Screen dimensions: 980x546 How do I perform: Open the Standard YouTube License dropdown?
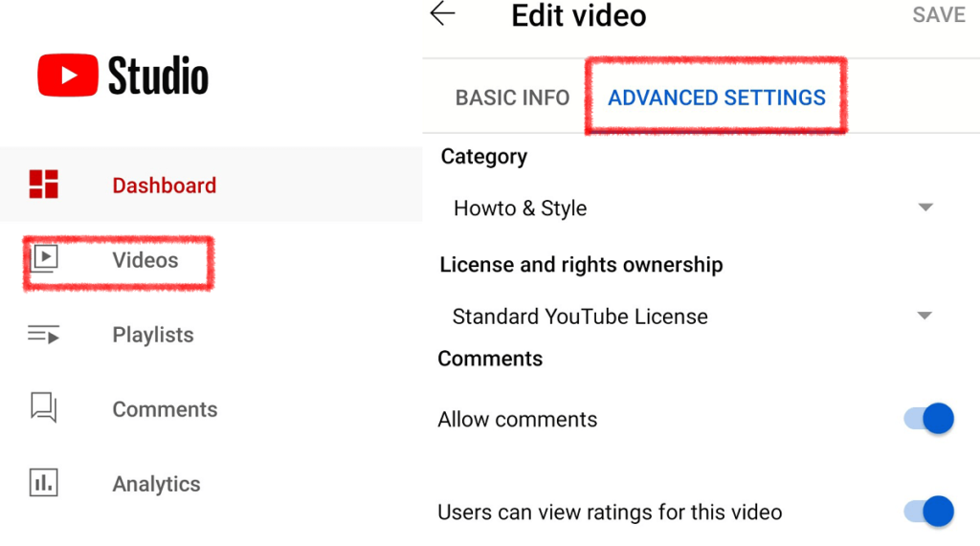[x=693, y=317]
